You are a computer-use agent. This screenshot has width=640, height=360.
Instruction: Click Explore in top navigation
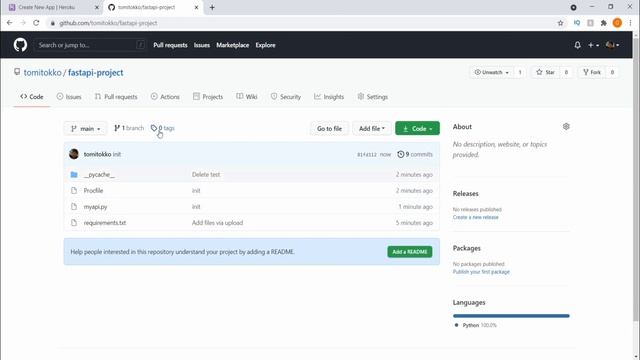pyautogui.click(x=265, y=45)
